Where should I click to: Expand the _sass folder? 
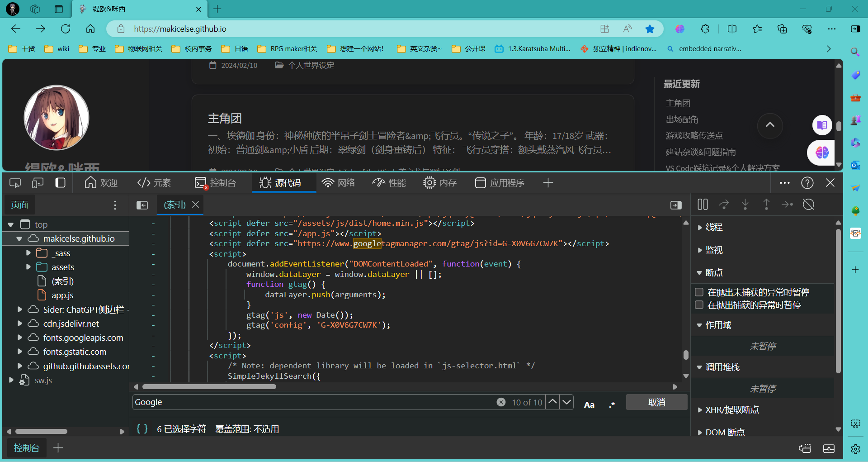(28, 253)
